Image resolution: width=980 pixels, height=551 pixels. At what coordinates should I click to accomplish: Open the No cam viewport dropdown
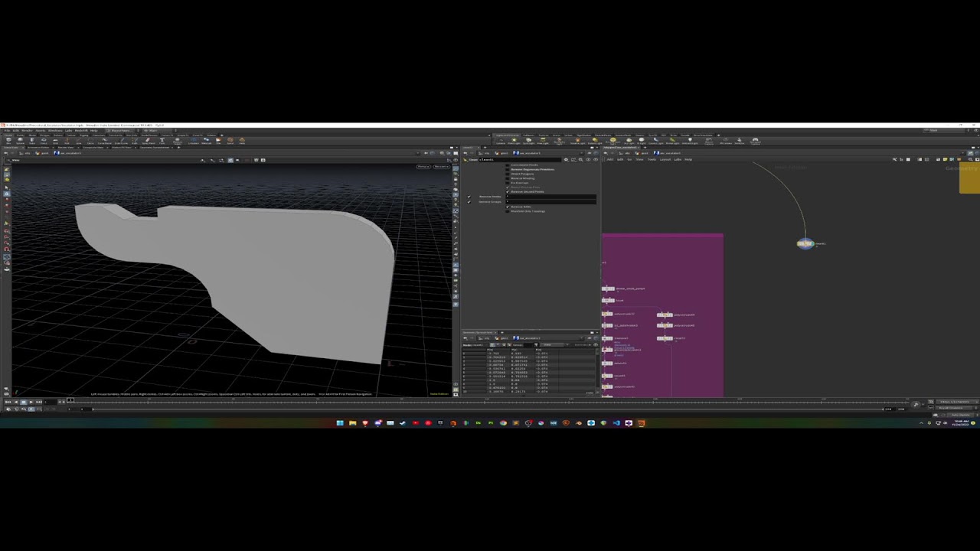pos(442,166)
